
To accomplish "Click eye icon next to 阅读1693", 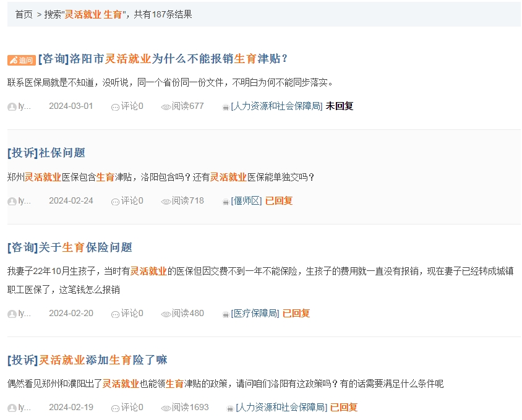I will coord(166,408).
